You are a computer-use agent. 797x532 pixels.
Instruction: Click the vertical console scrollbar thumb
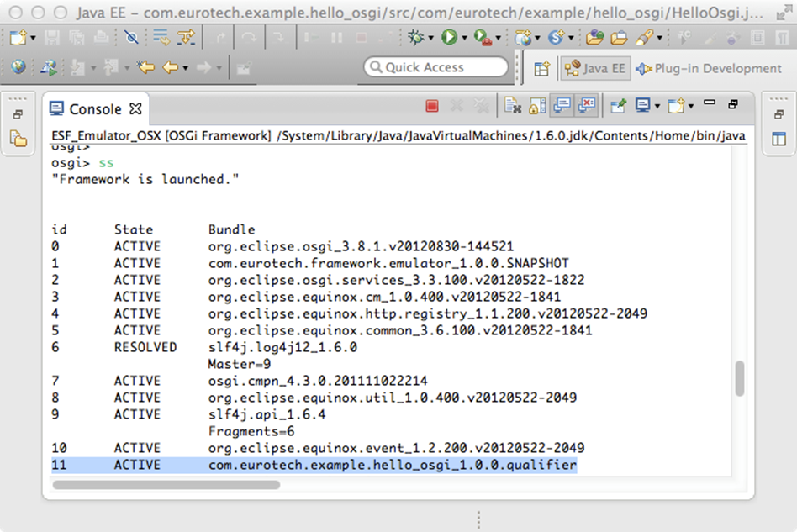coord(740,377)
